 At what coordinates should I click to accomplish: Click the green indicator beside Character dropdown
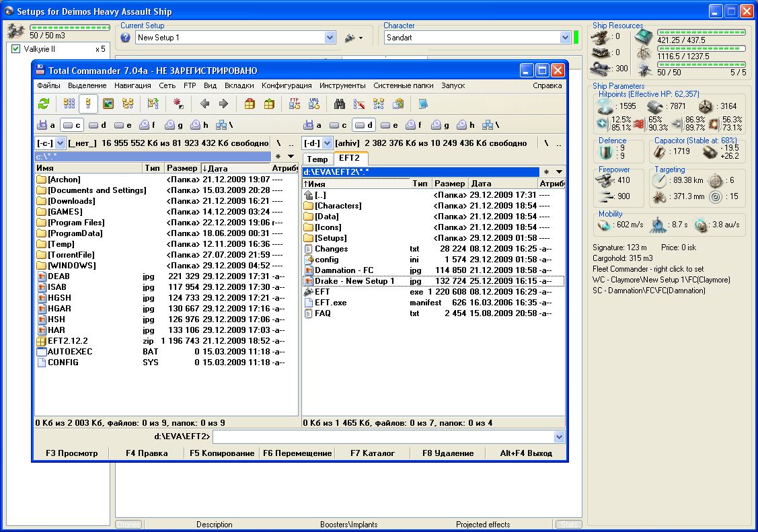click(576, 38)
